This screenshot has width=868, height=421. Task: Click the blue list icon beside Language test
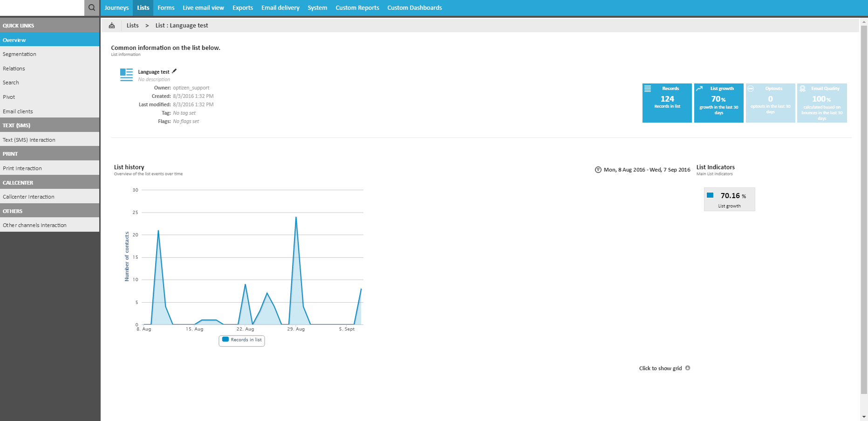coord(126,75)
